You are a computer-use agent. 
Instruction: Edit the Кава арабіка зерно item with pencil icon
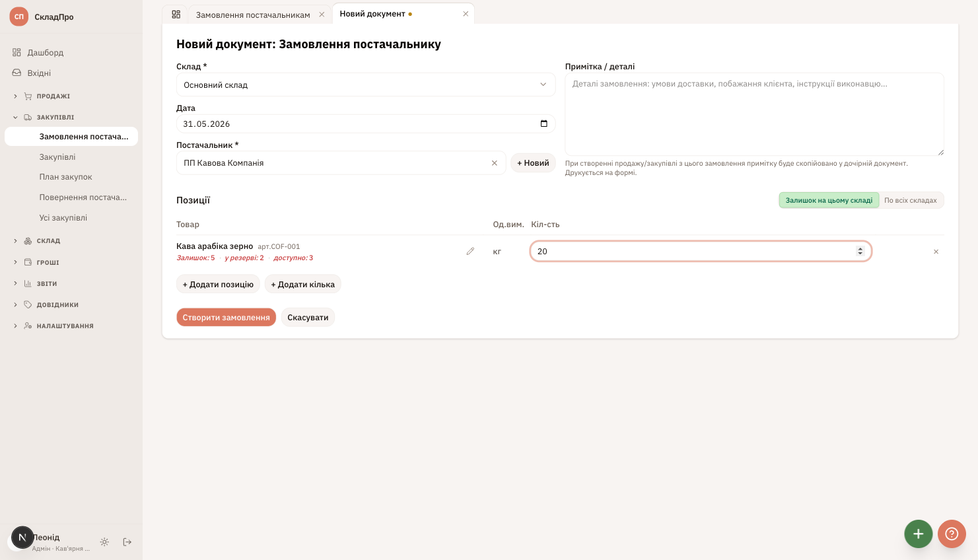tap(470, 252)
